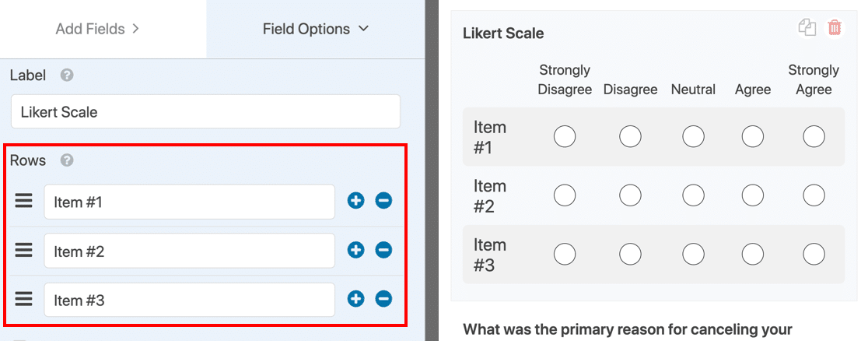Remove the Item #1 row with minus icon
The image size is (868, 341).
coord(383,201)
